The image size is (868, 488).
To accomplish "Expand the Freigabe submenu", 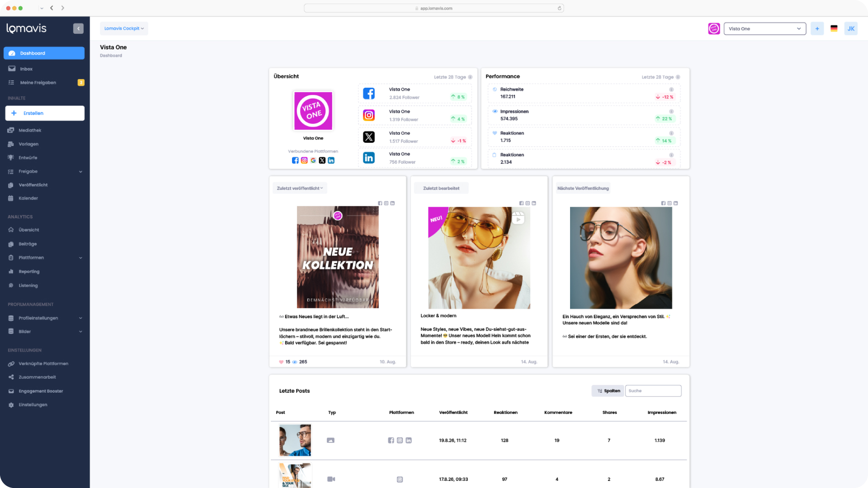I will 81,172.
